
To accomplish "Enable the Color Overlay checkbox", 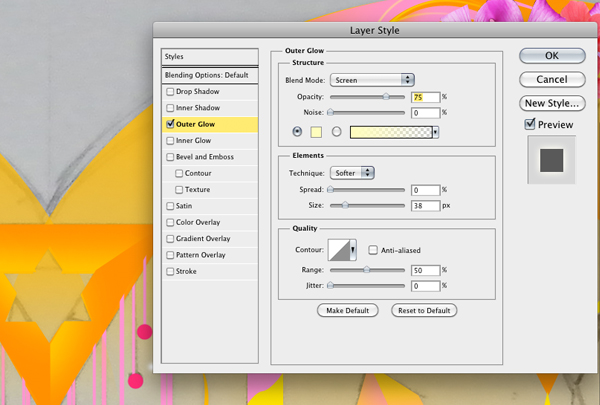I will coord(170,222).
